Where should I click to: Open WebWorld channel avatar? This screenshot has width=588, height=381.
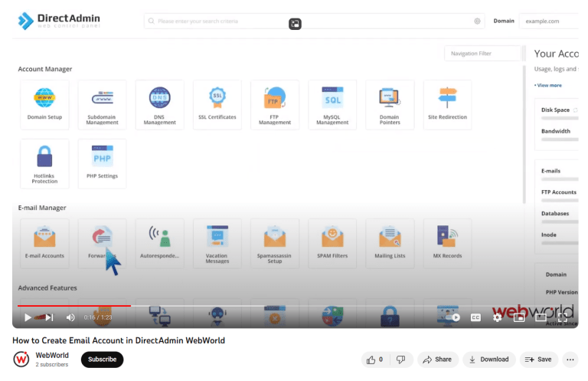pos(21,360)
